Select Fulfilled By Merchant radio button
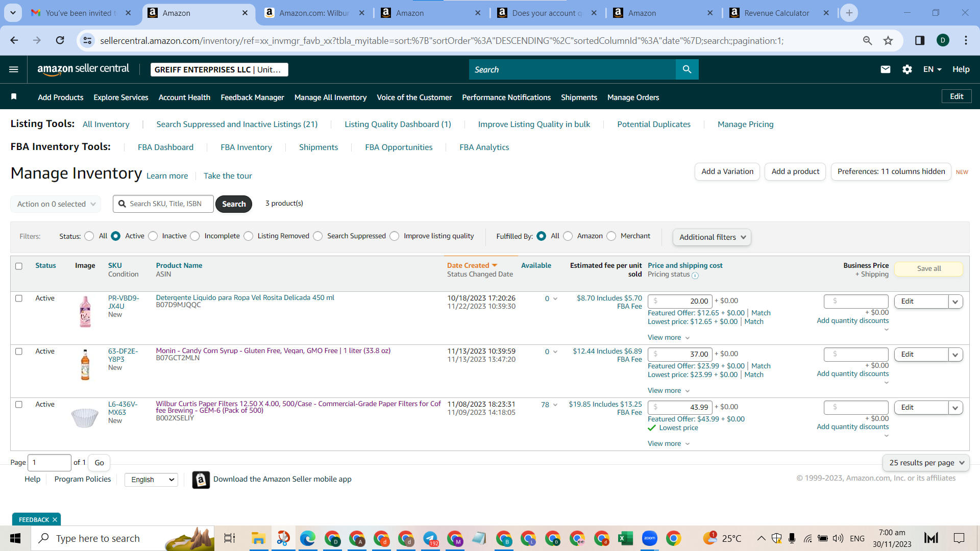The image size is (980, 551). (x=611, y=236)
